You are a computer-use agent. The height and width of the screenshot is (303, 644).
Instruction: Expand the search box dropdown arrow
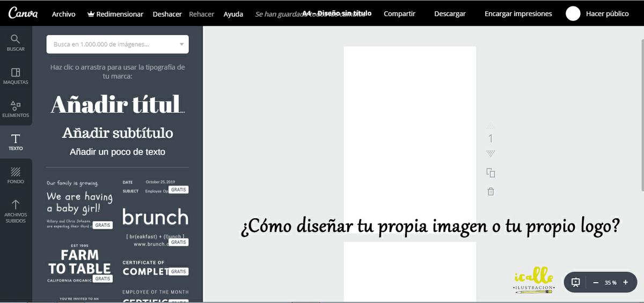[x=181, y=45]
